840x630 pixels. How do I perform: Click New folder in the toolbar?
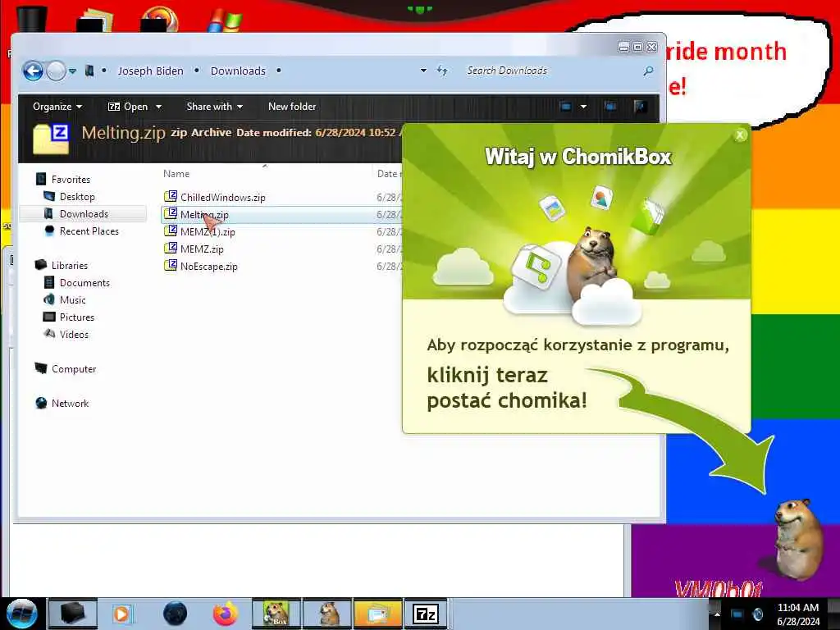pos(292,107)
